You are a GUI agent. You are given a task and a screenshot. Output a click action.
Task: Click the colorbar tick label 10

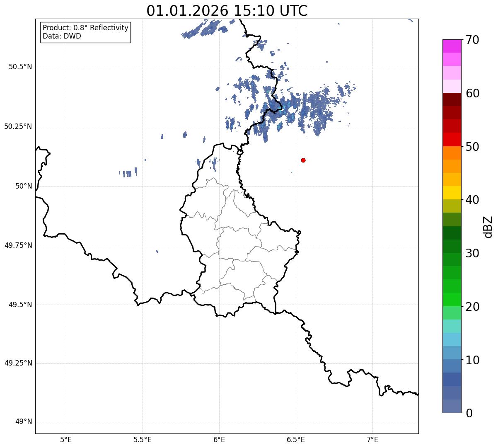(x=472, y=360)
